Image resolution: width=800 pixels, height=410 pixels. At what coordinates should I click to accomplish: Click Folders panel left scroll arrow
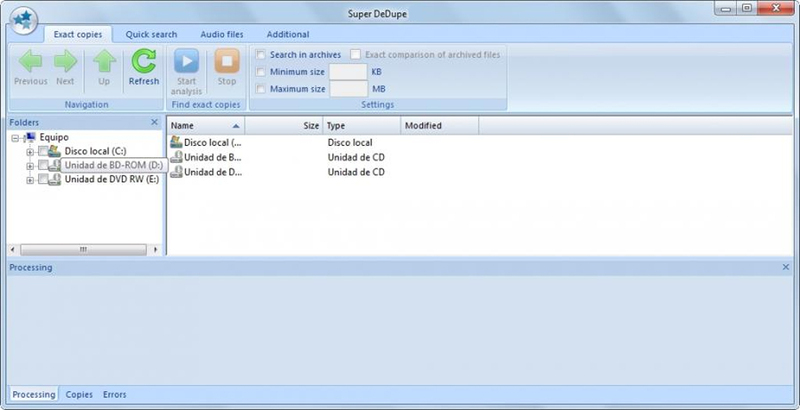13,250
